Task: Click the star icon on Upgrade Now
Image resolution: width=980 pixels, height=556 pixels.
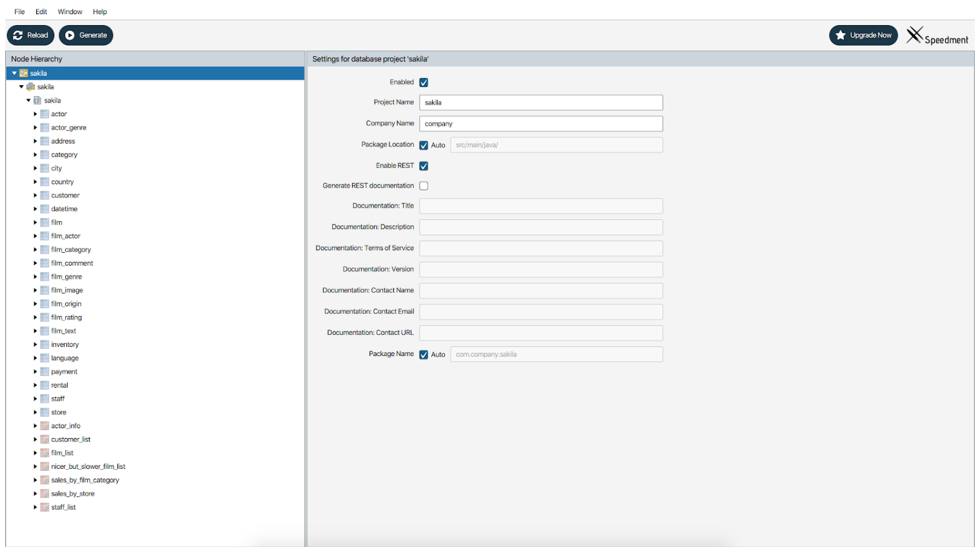Action: tap(840, 35)
